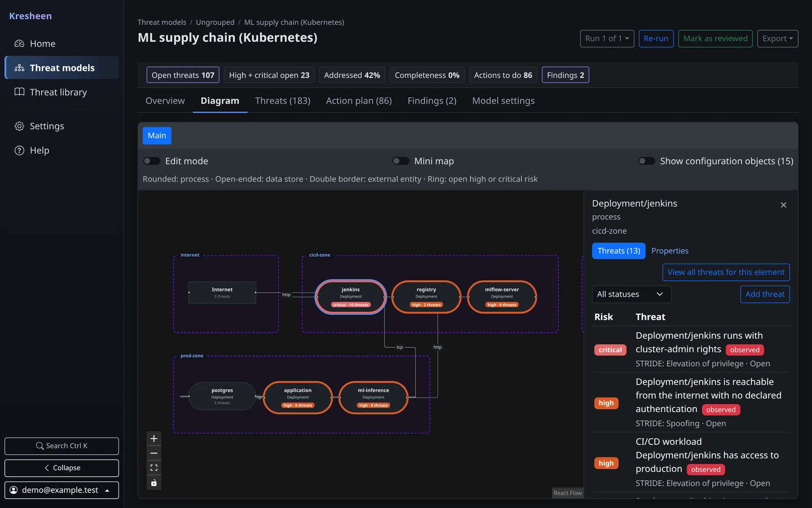
Task: Expand the demo@example.test account menu
Action: 62,490
